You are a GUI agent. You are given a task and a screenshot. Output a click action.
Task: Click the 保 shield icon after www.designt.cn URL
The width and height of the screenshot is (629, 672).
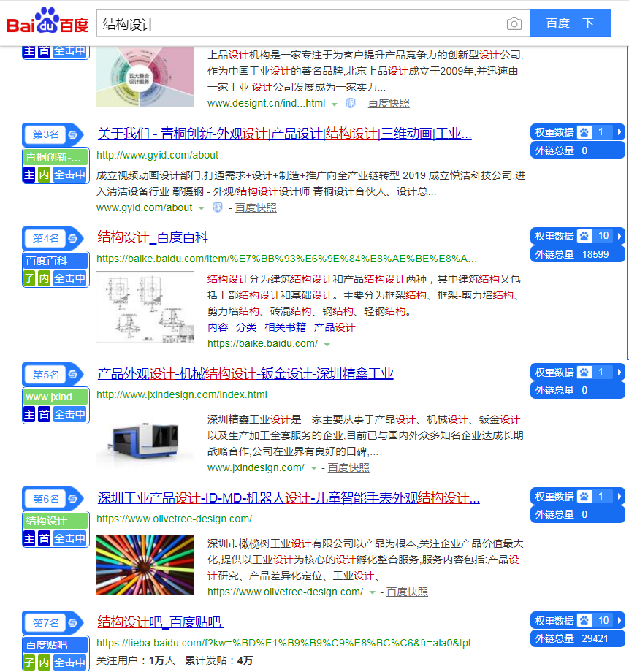click(351, 103)
